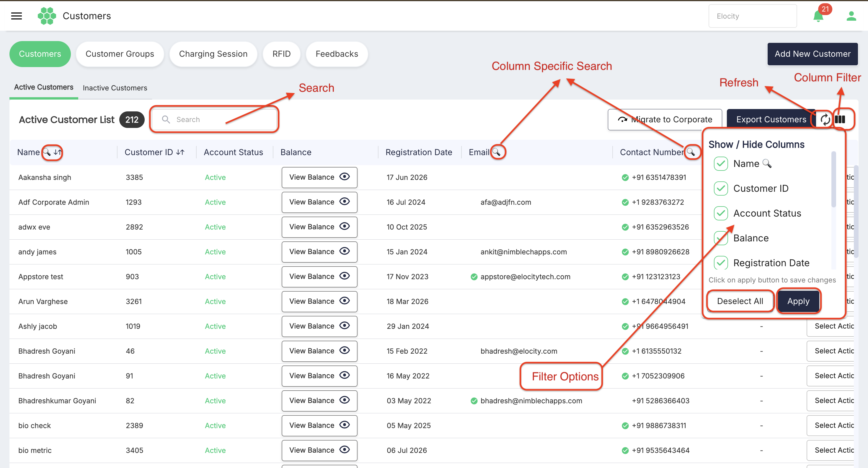Apply the column visibility changes

[x=798, y=301]
